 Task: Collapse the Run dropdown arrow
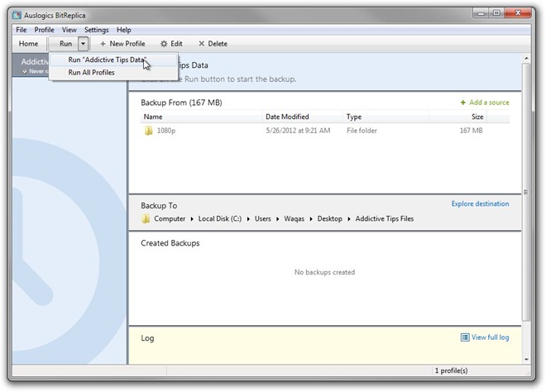83,44
